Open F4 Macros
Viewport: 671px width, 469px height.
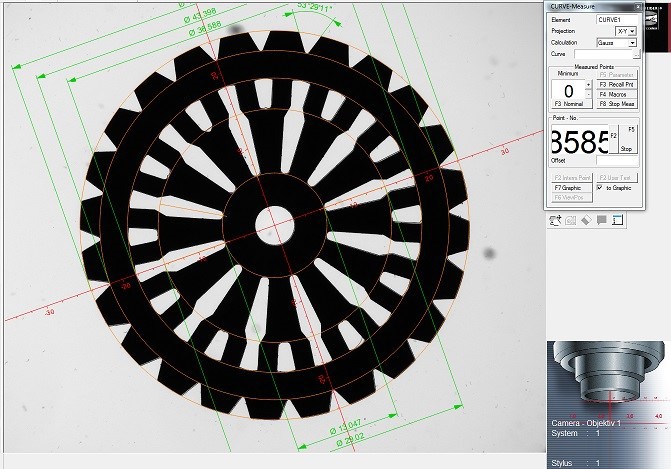click(617, 94)
